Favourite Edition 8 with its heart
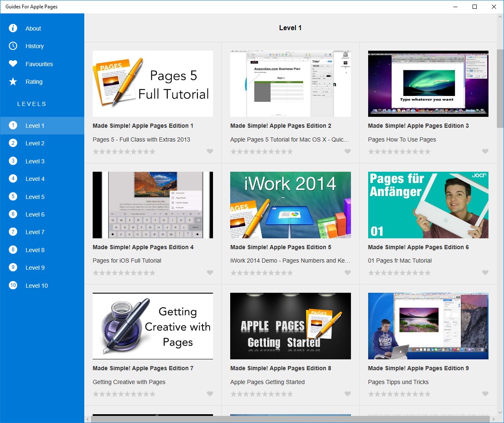The height and width of the screenshot is (423, 504). (x=348, y=394)
